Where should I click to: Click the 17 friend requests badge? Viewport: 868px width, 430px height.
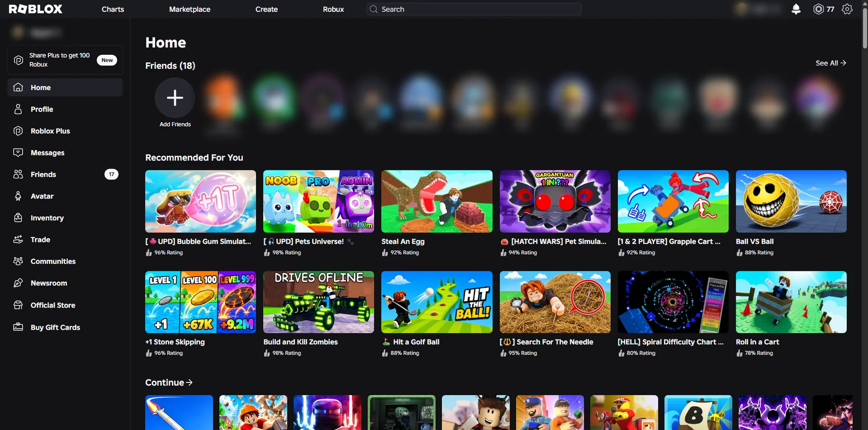click(x=112, y=174)
